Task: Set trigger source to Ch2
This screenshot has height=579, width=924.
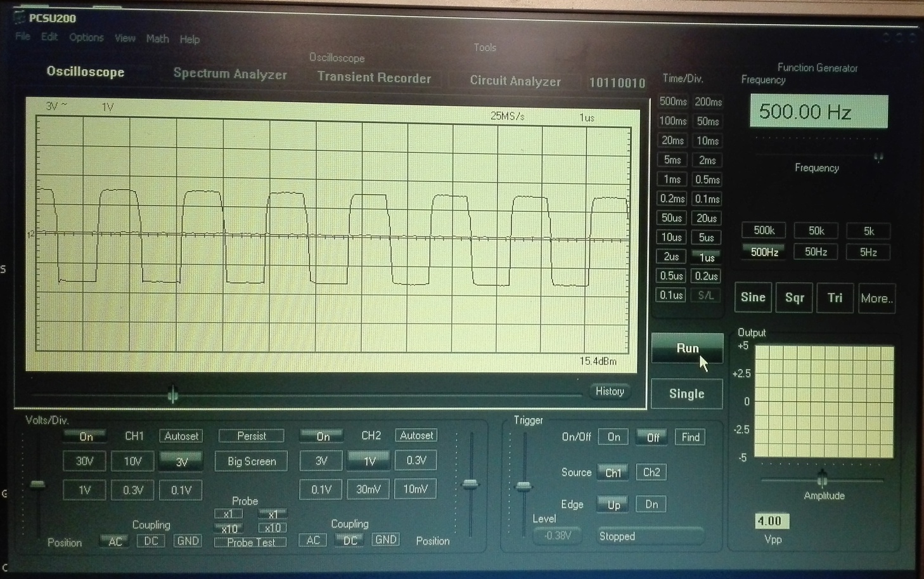Action: tap(651, 472)
